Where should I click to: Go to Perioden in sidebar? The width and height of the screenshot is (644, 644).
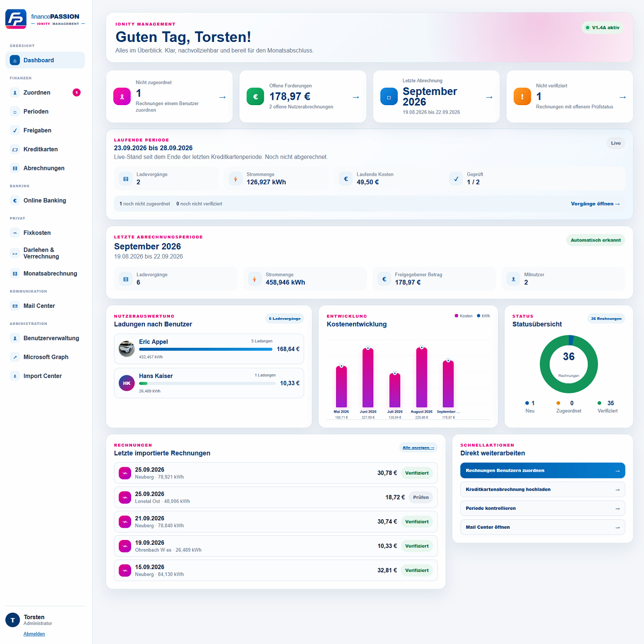pos(45,111)
